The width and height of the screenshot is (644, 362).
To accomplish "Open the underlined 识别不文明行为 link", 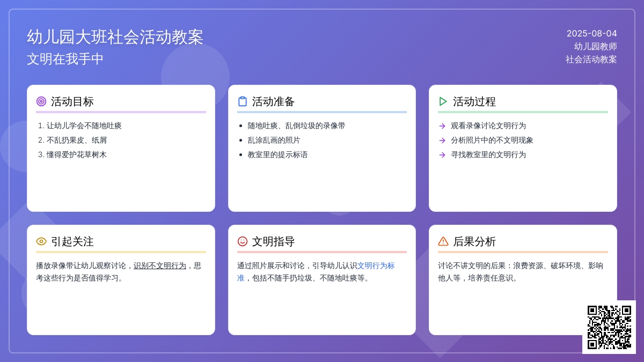I will 160,265.
